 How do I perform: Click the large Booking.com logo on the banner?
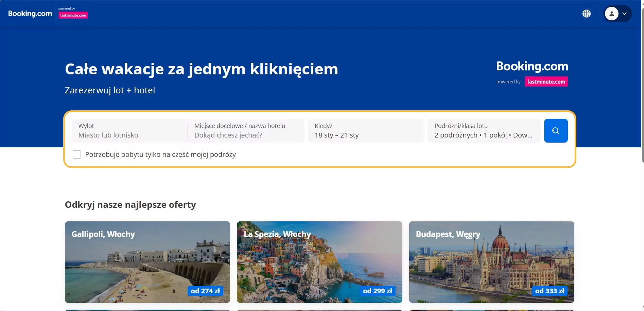[532, 66]
